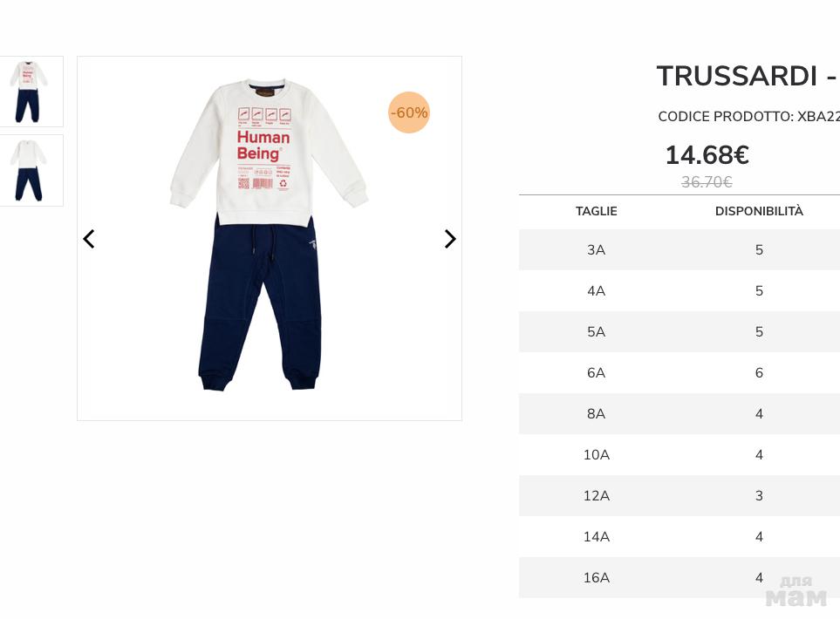This screenshot has width=840, height=619.
Task: Select size 14A row
Action: 596,537
